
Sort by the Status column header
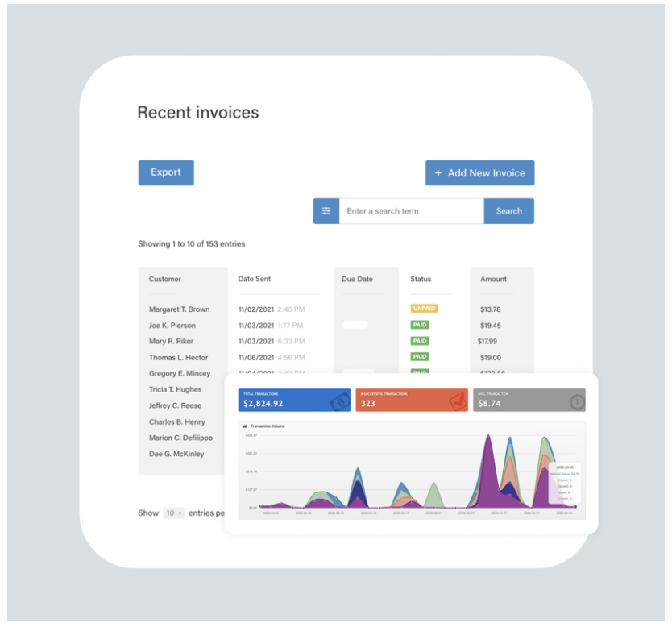click(421, 280)
